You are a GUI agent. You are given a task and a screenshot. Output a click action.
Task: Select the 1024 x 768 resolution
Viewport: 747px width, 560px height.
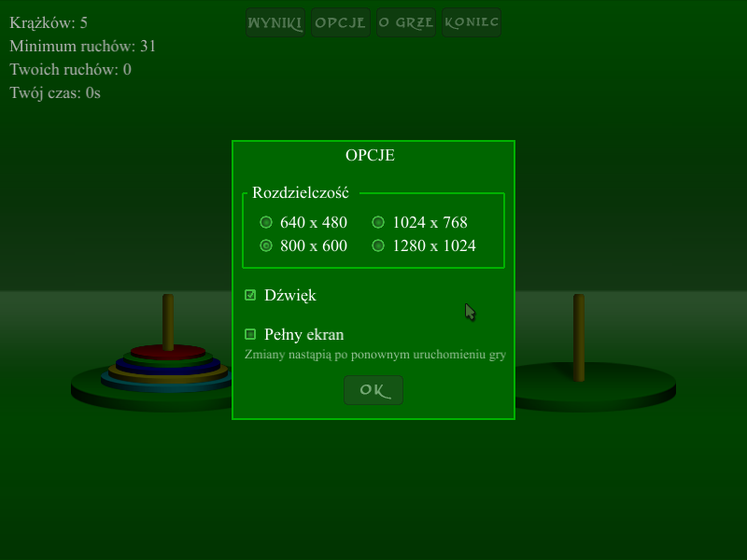(x=378, y=222)
